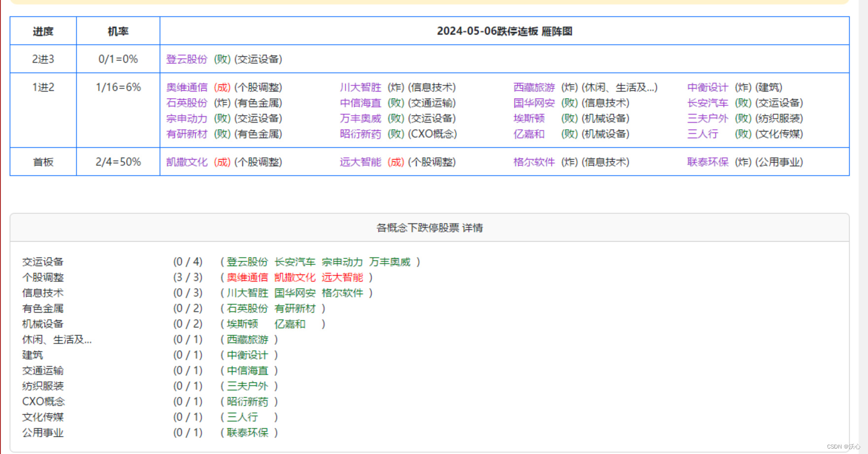Click the 首板 progress cell
The image size is (868, 454).
coord(43,162)
